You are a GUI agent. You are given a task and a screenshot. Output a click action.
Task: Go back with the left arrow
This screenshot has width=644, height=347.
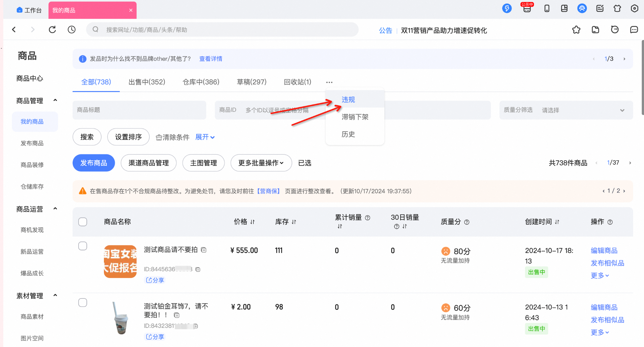tap(14, 30)
